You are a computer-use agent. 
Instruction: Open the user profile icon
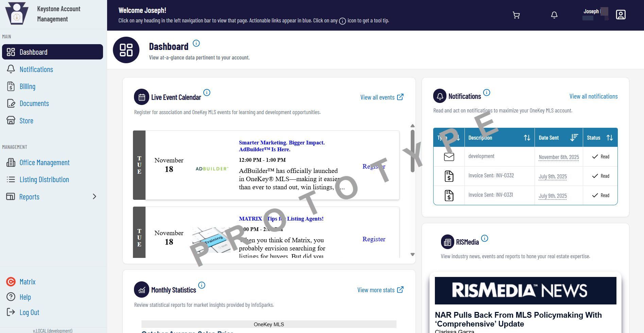coord(621,15)
